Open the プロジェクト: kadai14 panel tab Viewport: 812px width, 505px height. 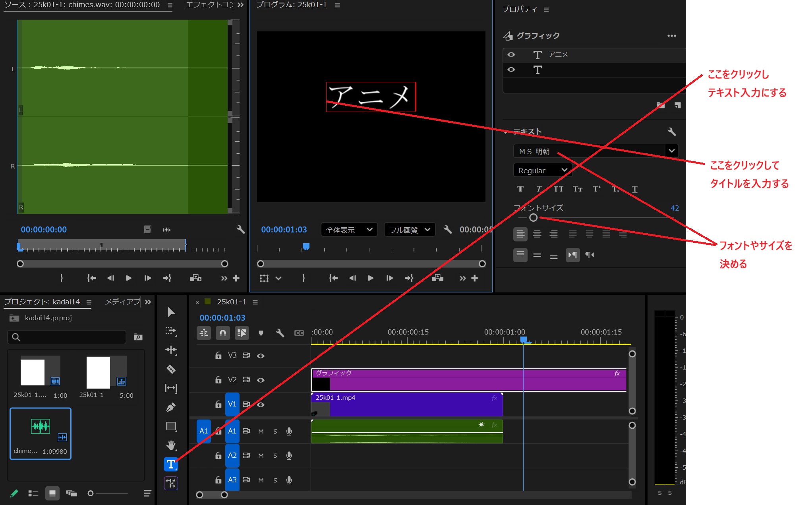(42, 302)
